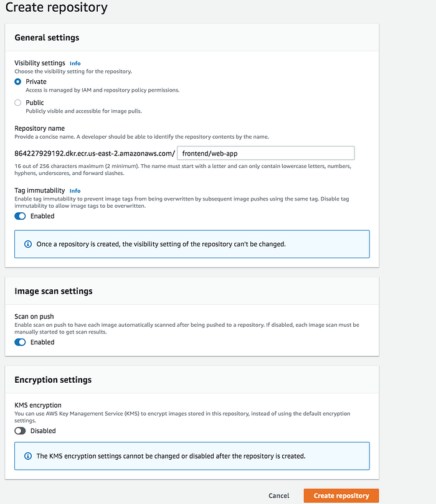436x504 pixels.
Task: Toggle the Tag immutability switch
Action: 21,216
